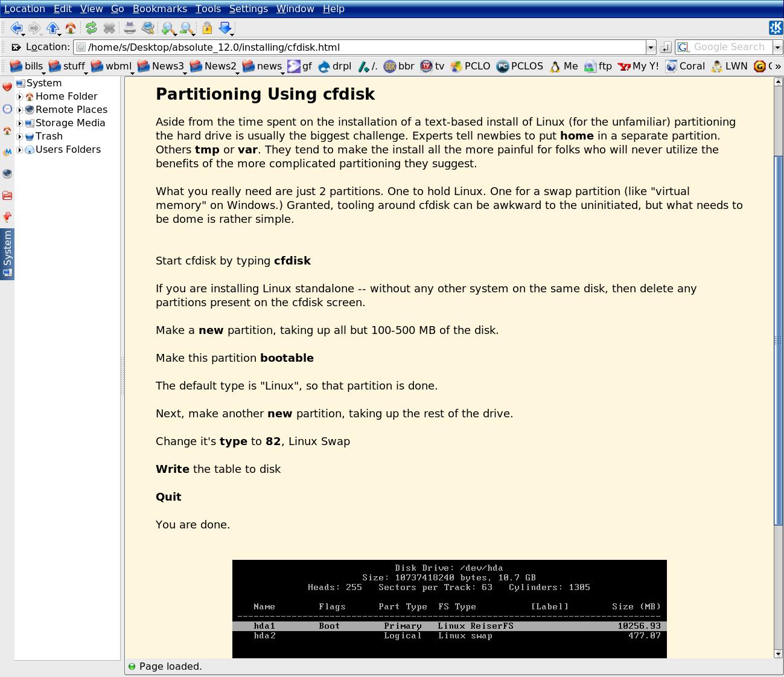Open the Window menu
This screenshot has height=677, width=784.
(295, 9)
